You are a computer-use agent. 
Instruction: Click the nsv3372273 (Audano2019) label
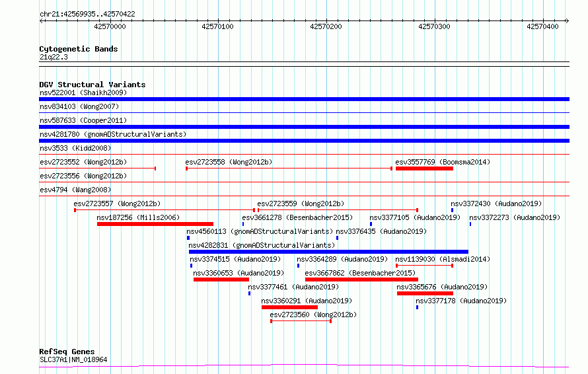point(515,217)
